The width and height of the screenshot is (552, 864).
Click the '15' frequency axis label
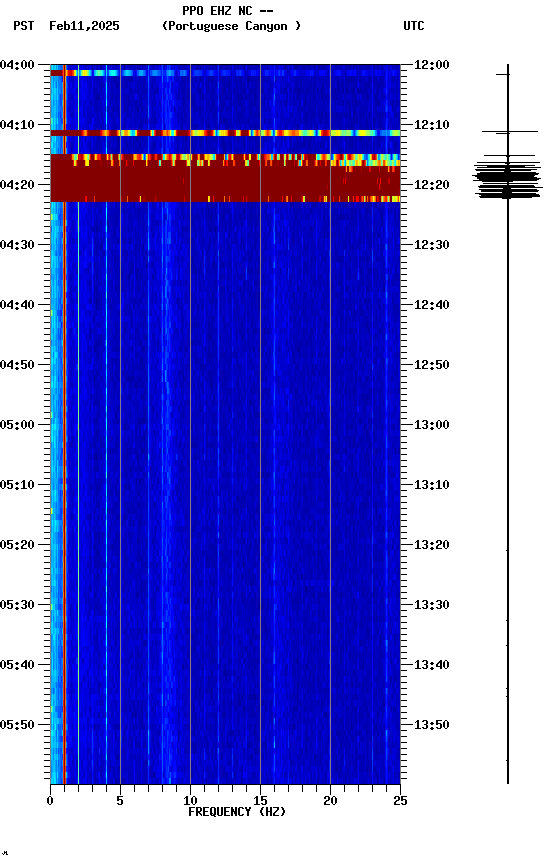click(x=260, y=801)
